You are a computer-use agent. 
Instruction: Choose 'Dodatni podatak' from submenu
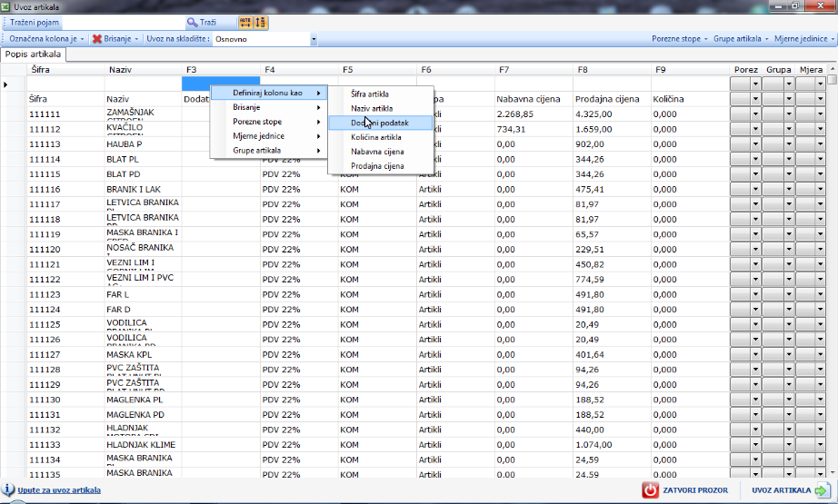tap(381, 123)
